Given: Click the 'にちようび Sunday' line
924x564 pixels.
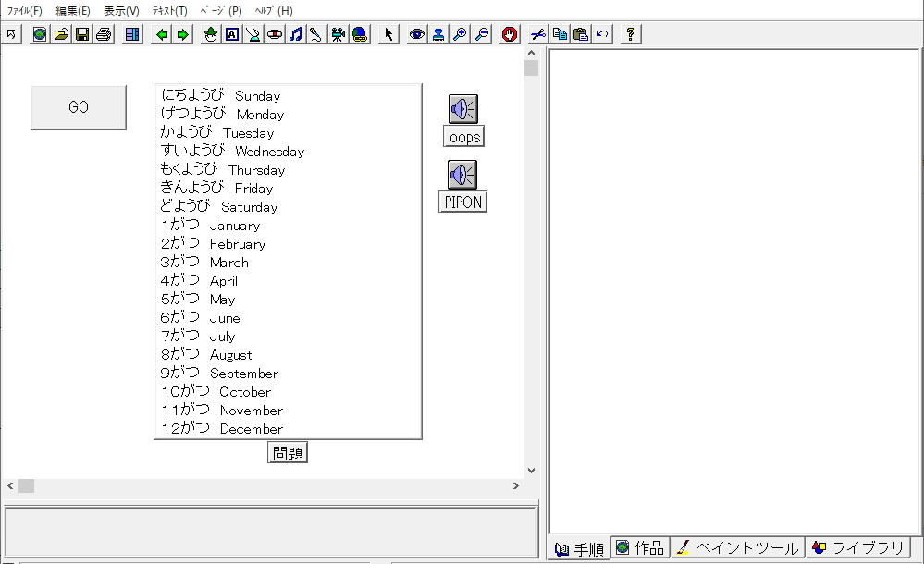Looking at the screenshot, I should [221, 95].
